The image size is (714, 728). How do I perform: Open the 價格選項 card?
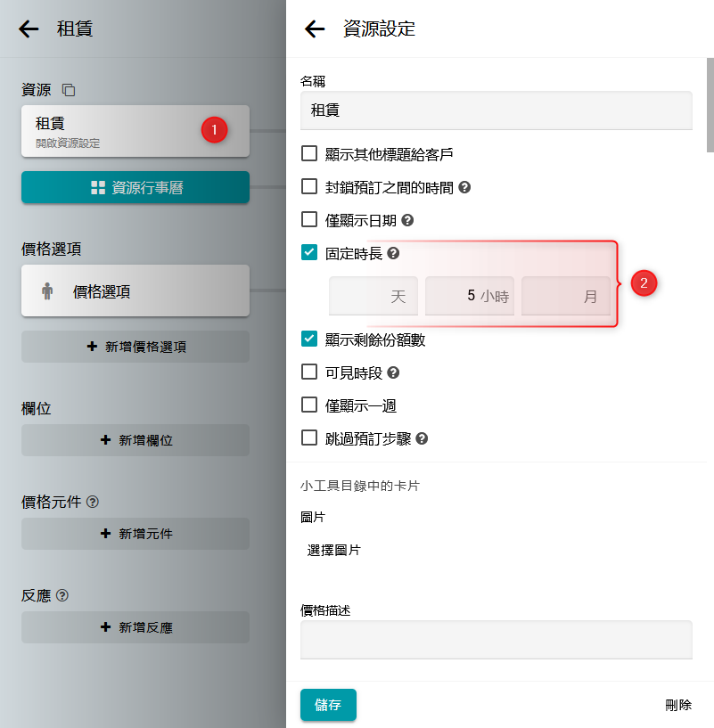(x=135, y=290)
